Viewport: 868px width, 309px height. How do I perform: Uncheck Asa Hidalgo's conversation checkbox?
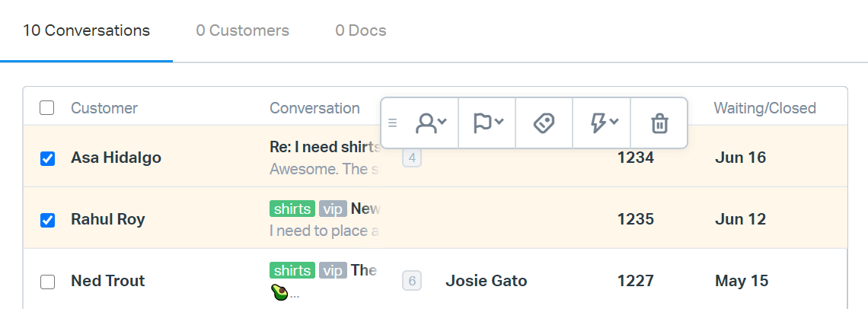(47, 158)
